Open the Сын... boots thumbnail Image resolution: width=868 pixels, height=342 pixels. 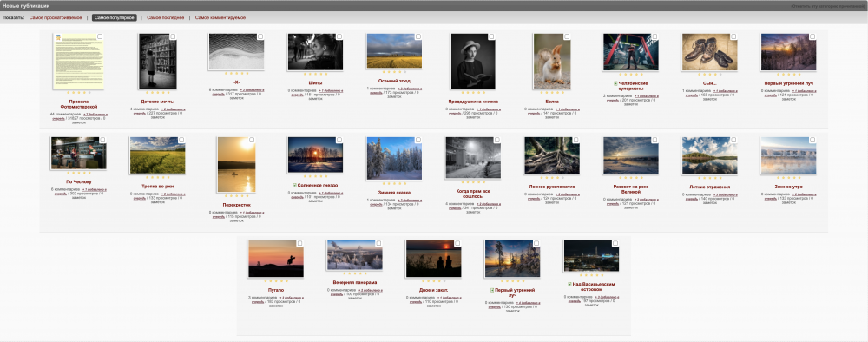click(709, 52)
